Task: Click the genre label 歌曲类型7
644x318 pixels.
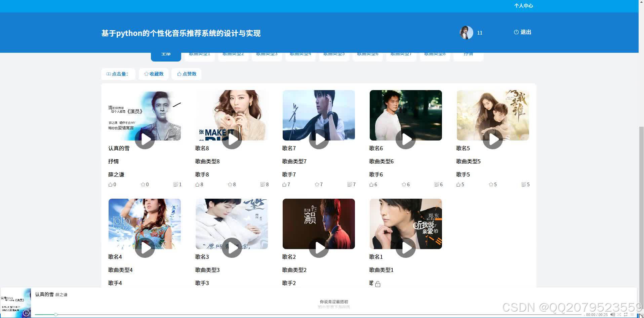Action: point(294,161)
